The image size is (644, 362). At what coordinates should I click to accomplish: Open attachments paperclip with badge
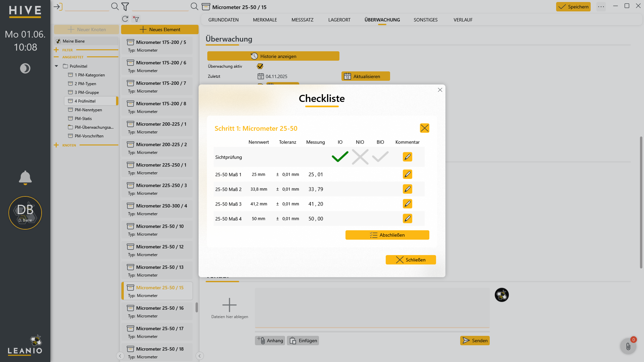(628, 346)
